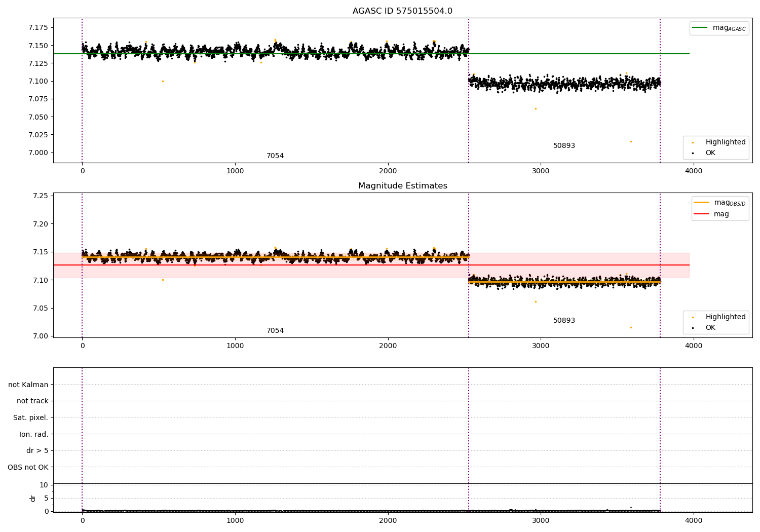Click the '7.15' y-axis tick in the middle plot
This screenshot has width=760, height=532.
(40, 252)
